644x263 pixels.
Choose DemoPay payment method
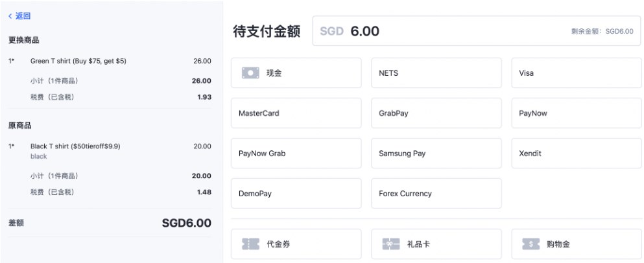296,194
